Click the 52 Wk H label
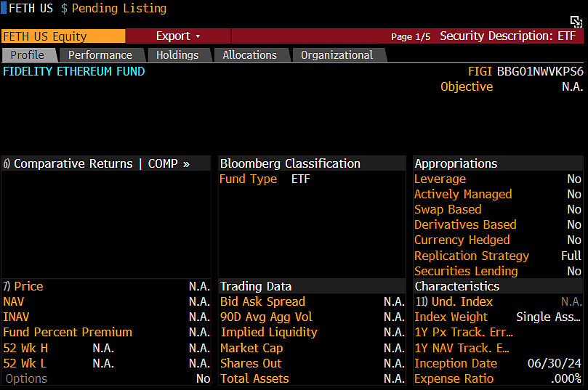The height and width of the screenshot is (390, 588). click(25, 348)
